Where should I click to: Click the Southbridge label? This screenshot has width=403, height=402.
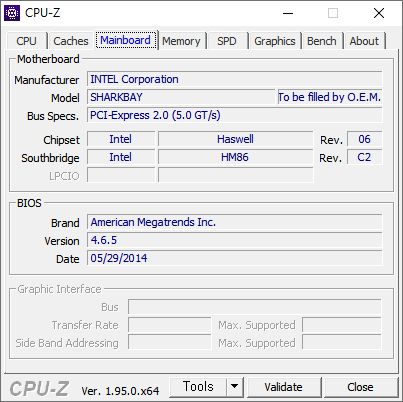click(50, 158)
